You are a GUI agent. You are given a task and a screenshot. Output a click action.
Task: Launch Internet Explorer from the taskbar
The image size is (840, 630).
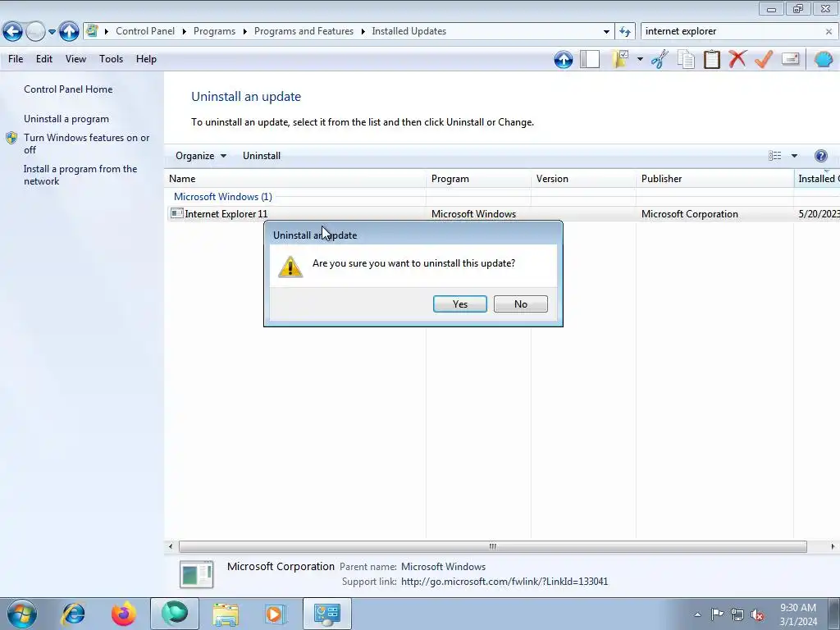coord(73,614)
